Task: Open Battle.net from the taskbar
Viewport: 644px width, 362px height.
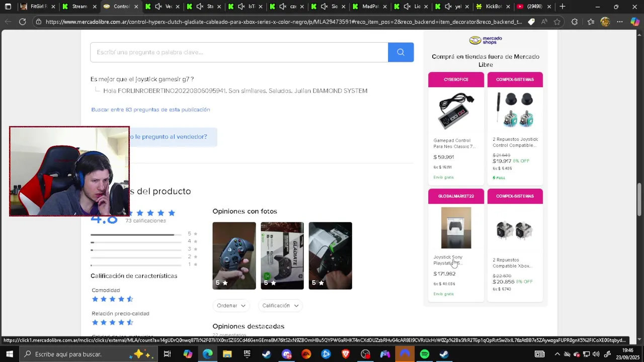Action: coord(326,354)
